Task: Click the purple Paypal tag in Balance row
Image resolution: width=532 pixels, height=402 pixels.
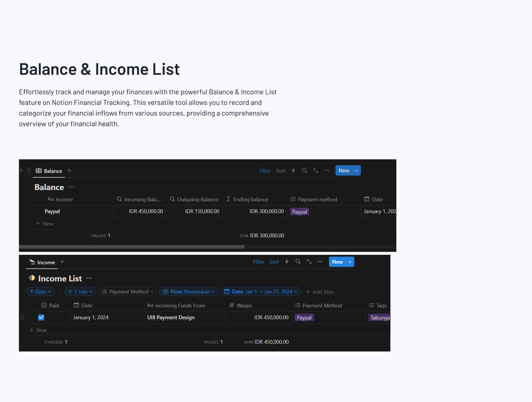Action: click(300, 211)
